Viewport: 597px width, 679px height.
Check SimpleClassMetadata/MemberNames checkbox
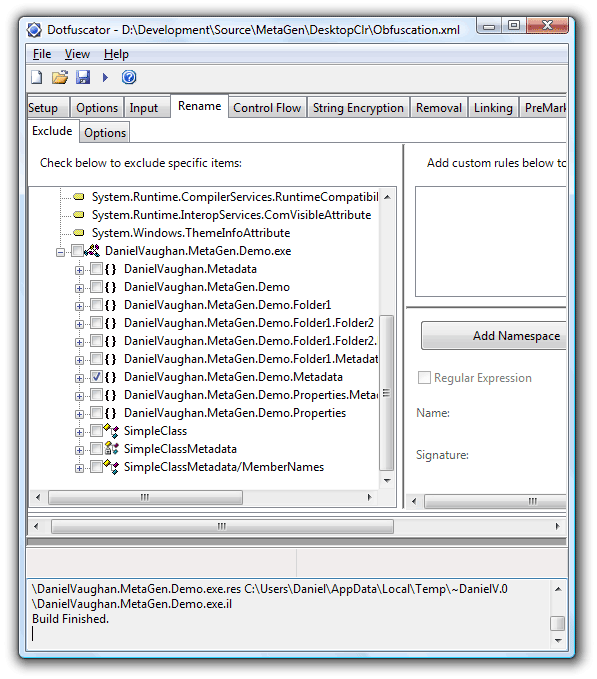coord(96,467)
